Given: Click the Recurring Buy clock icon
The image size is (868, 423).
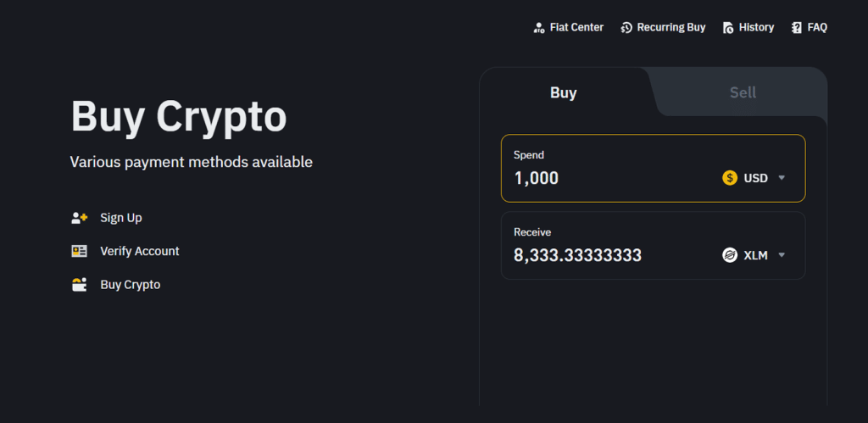Looking at the screenshot, I should (626, 28).
